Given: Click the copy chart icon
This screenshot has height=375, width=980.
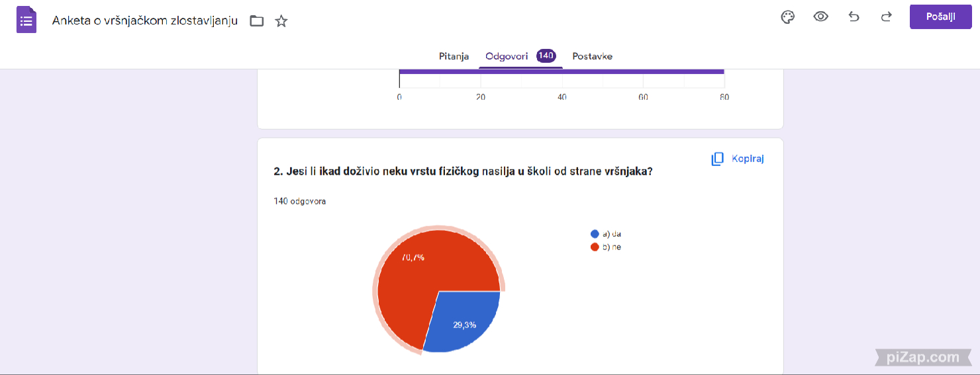Looking at the screenshot, I should point(717,159).
